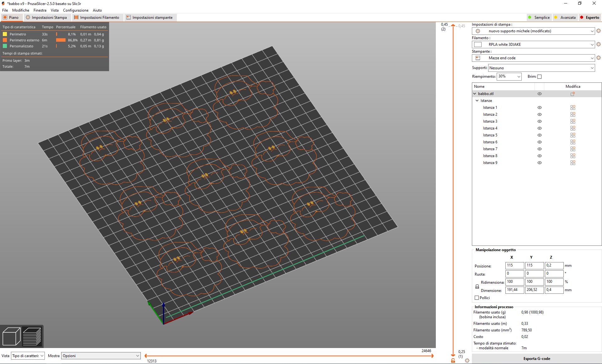Viewport: 602px width, 364px height.
Task: Open printer settings gear icon beside Mazze
Action: pos(598,58)
